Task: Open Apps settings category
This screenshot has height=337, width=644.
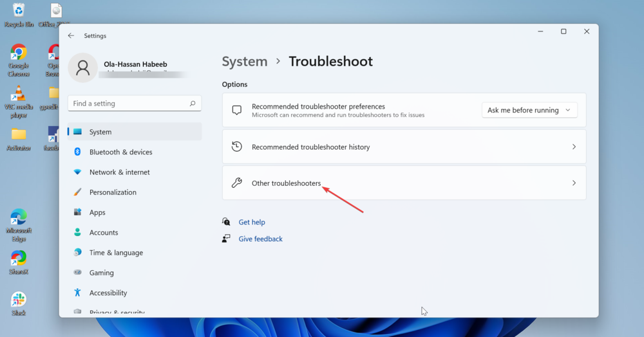Action: [x=135, y=212]
